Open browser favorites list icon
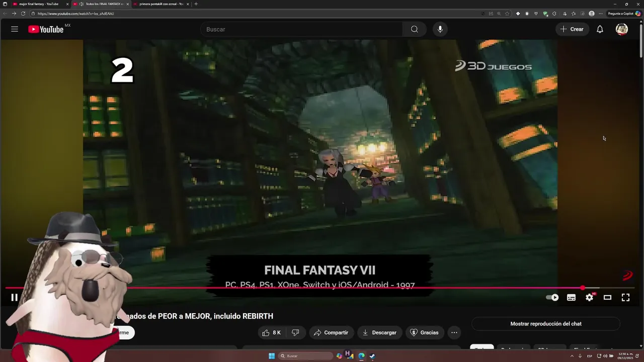The width and height of the screenshot is (644, 362). coord(573,14)
